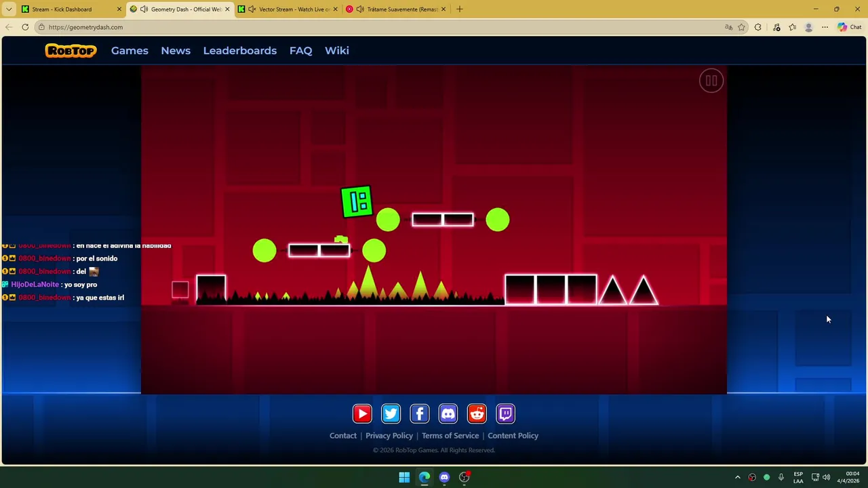The height and width of the screenshot is (488, 868).
Task: Close the Stream - Kick Dashboard tab
Action: (x=119, y=9)
